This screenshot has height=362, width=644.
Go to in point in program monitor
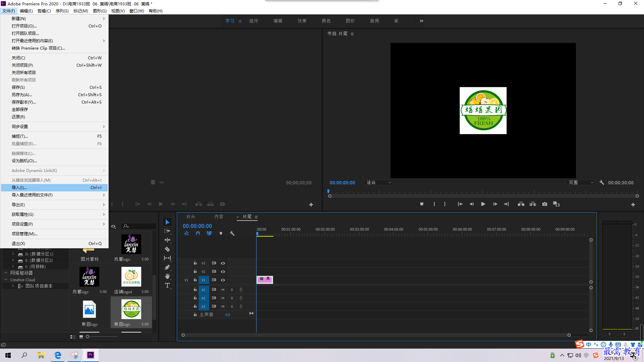(460, 204)
